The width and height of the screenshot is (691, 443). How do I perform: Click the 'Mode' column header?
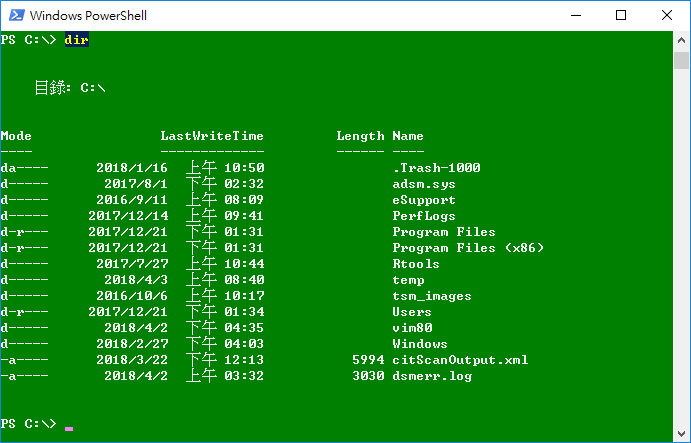(x=16, y=136)
